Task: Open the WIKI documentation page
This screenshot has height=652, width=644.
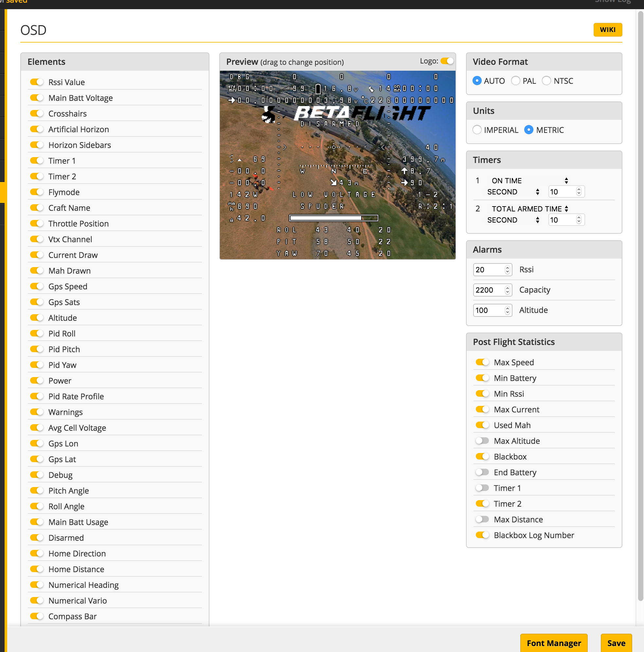Action: pyautogui.click(x=608, y=30)
